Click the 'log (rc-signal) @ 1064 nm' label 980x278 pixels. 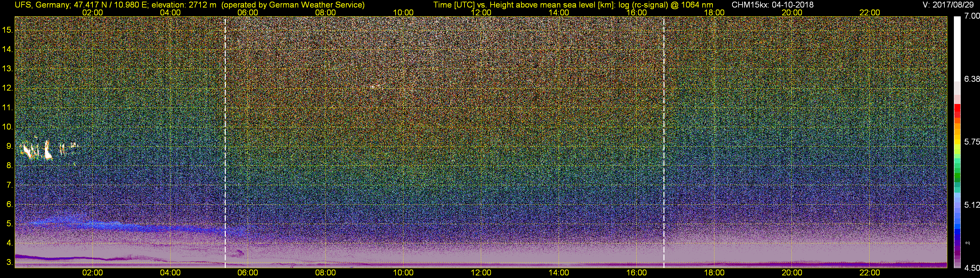point(666,5)
